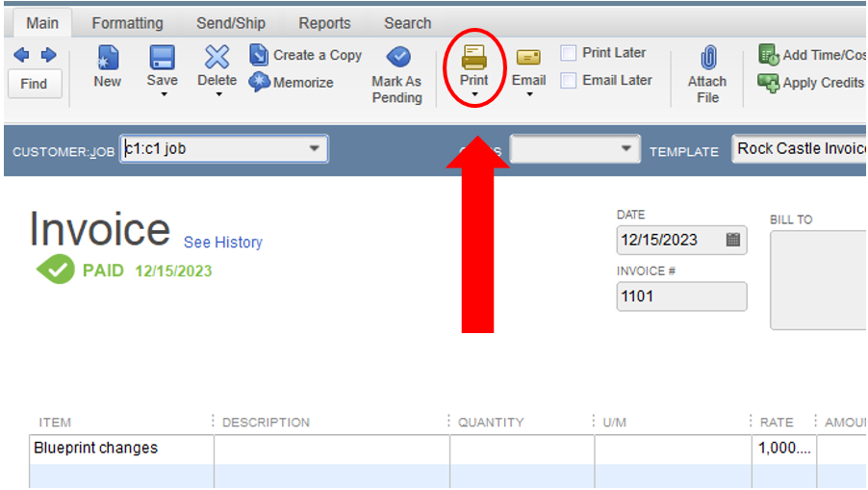Memorize this invoice
Image resolution: width=868 pixels, height=490 pixels.
tap(292, 83)
